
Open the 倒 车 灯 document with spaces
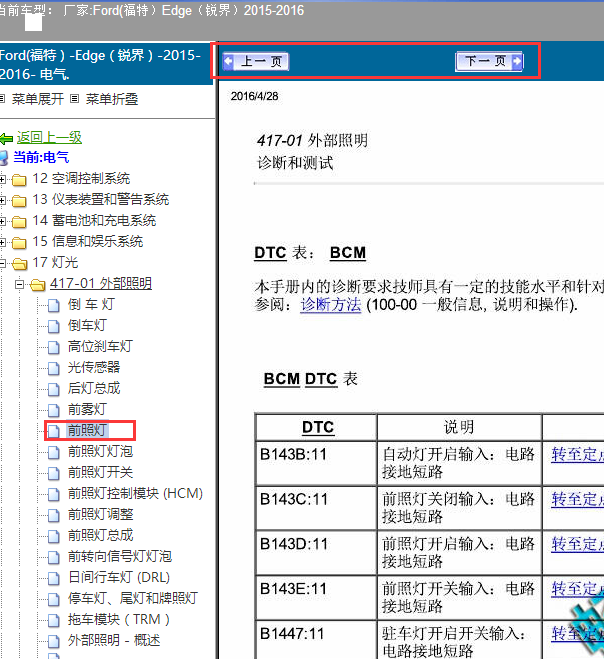pyautogui.click(x=91, y=305)
